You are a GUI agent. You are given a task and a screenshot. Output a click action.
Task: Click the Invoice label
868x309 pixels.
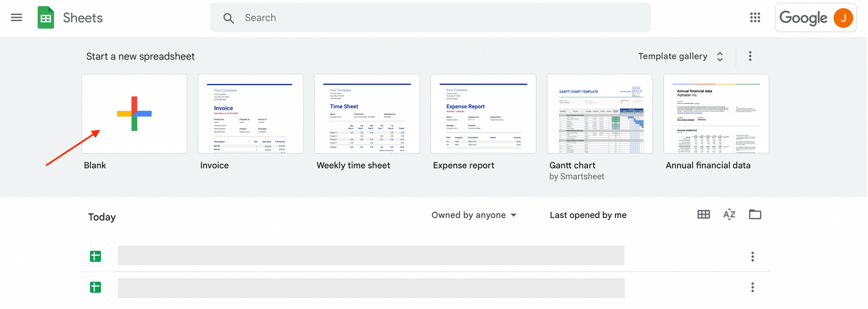214,165
